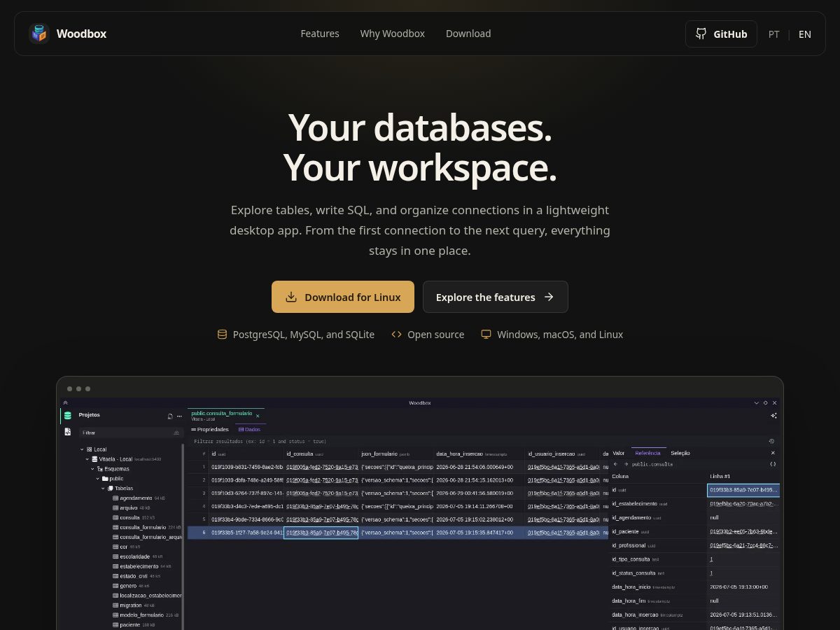Open the Download navigation link
840x630 pixels.
(468, 34)
